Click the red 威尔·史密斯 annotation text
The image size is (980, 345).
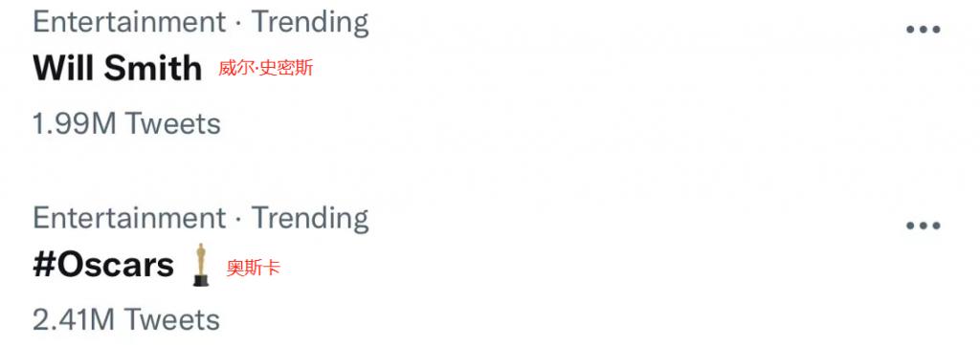pyautogui.click(x=265, y=68)
